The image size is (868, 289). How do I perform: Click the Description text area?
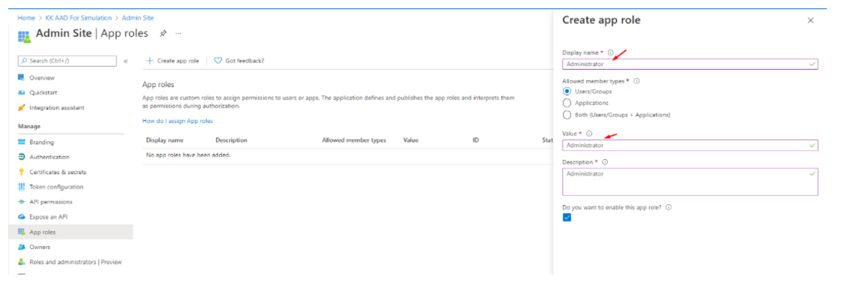tap(690, 182)
